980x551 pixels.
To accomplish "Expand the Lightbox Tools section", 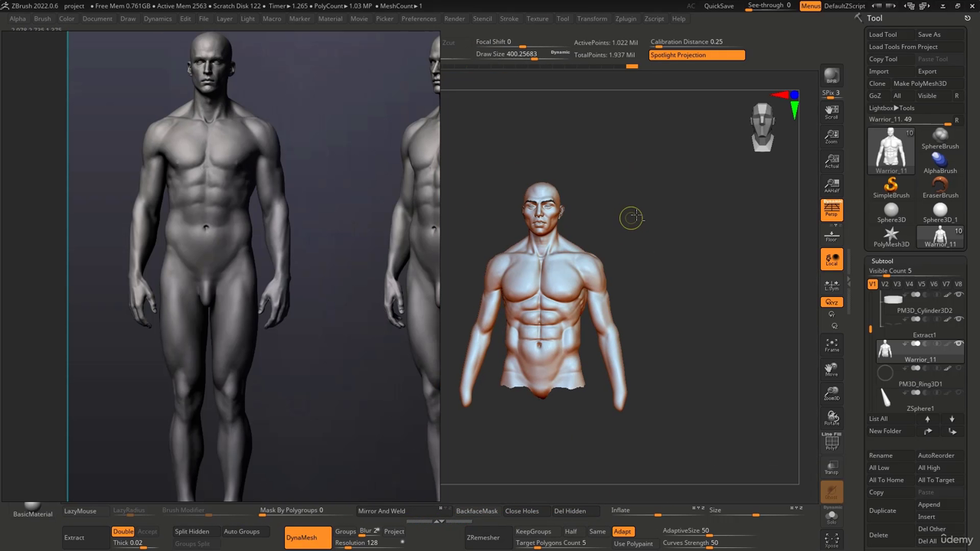I will (x=891, y=108).
